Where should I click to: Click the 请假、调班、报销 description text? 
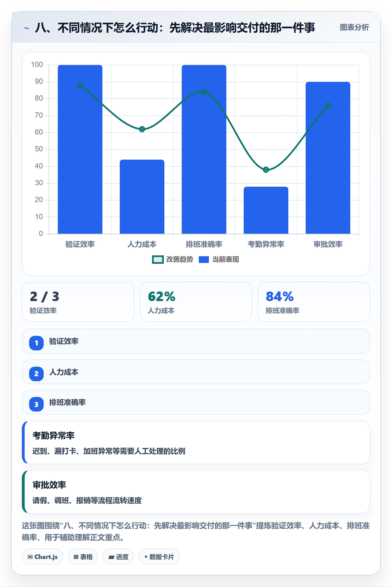coord(87,500)
